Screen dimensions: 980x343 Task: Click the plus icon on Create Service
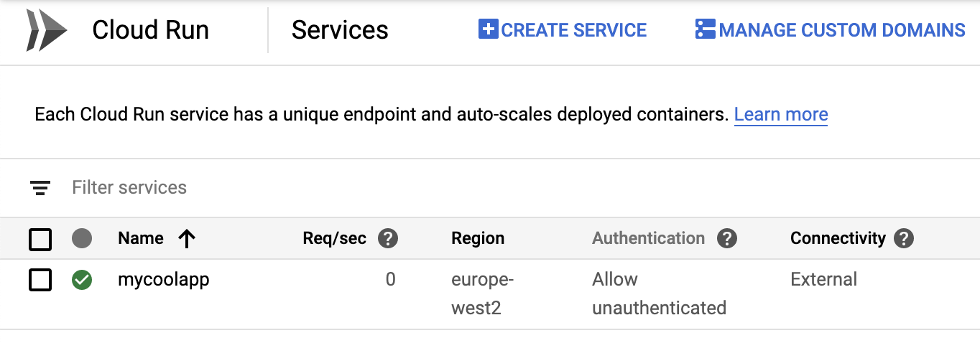coord(488,29)
